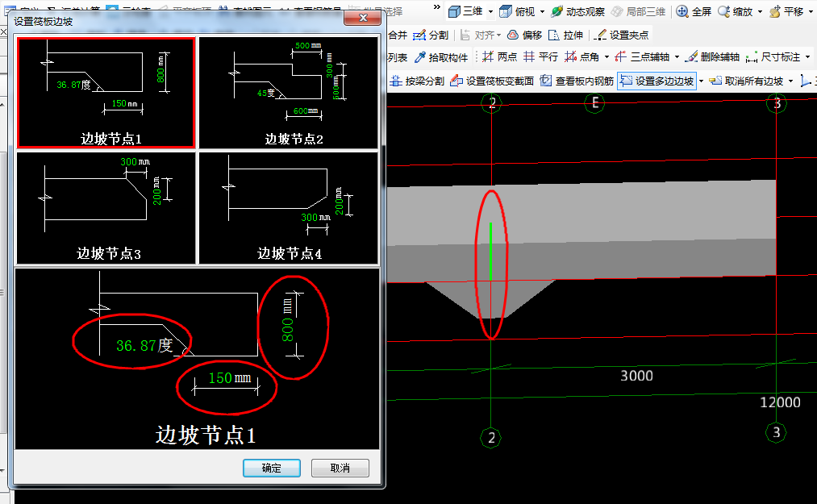Expand the 尺寸标注 dropdown arrow

[x=807, y=56]
